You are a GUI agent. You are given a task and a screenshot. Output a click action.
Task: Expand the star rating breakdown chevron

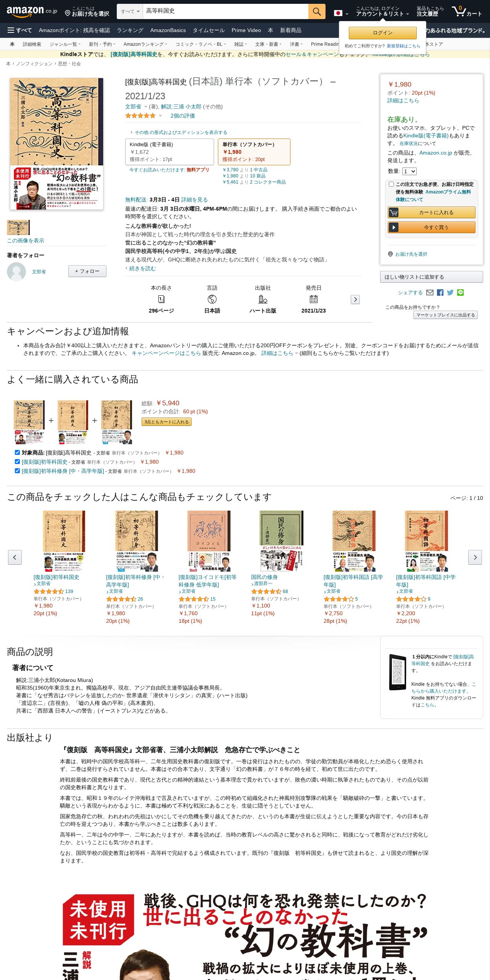pos(160,116)
